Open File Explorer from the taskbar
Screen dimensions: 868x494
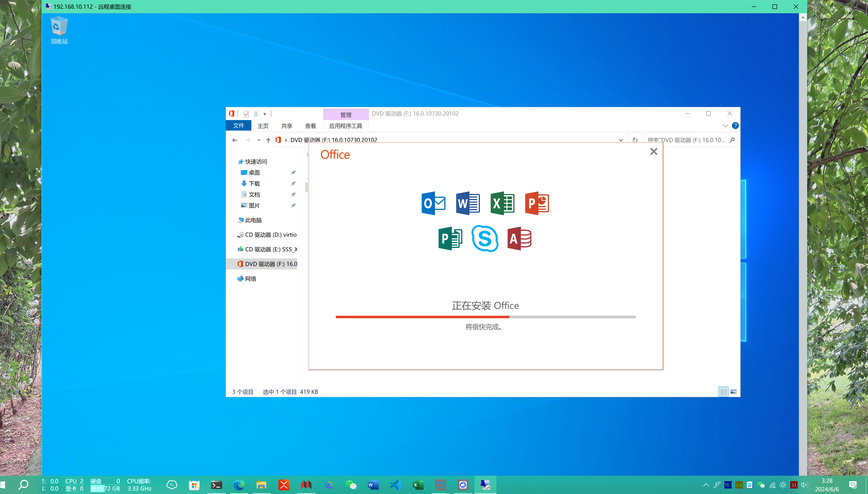261,485
